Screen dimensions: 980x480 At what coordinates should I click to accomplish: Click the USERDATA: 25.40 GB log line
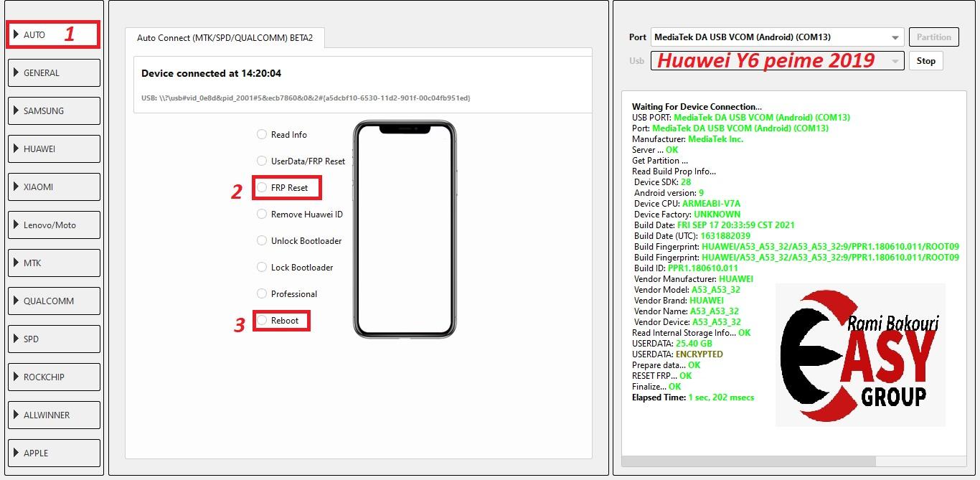pos(672,344)
